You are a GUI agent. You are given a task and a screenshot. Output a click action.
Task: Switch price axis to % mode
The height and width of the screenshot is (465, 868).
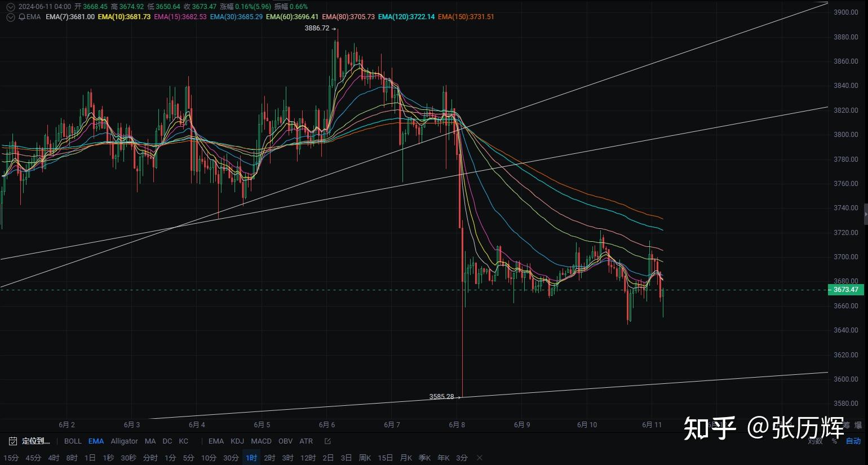(x=834, y=441)
